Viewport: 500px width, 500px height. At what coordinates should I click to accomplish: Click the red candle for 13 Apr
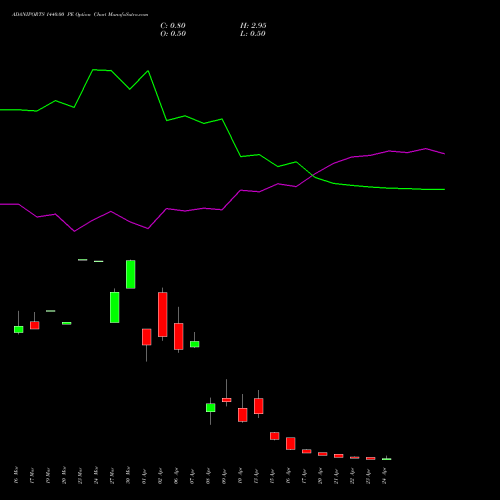[259, 406]
